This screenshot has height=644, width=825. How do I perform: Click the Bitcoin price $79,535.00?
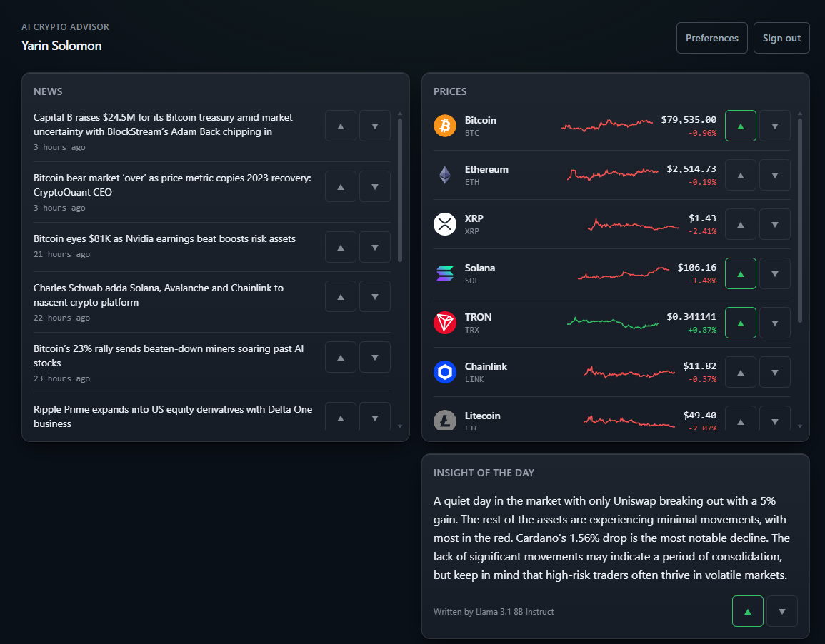tap(689, 120)
